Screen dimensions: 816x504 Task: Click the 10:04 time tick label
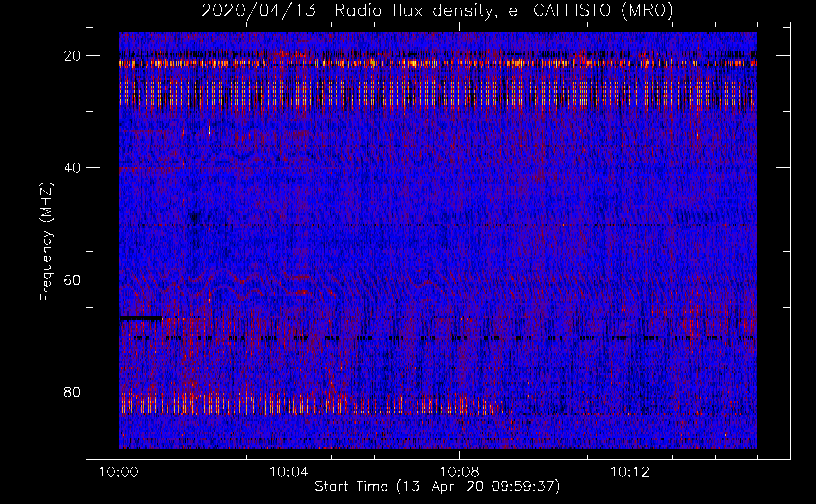(289, 472)
